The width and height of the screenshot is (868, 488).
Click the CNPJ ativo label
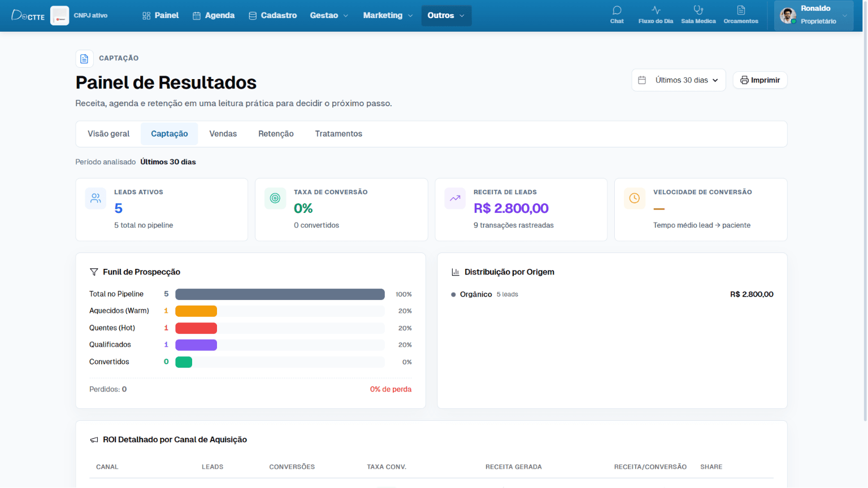click(90, 15)
